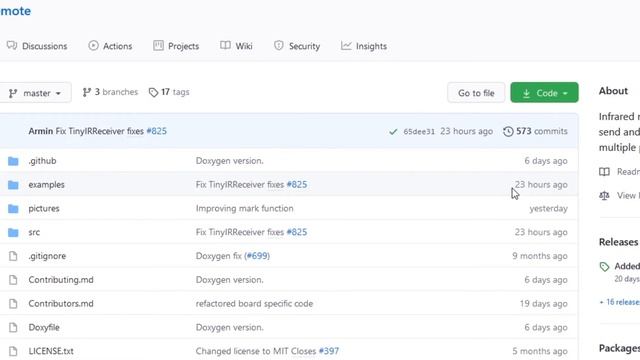Screen dimensions: 640x360
Task: Open the Doxyfile file
Action: click(44, 327)
